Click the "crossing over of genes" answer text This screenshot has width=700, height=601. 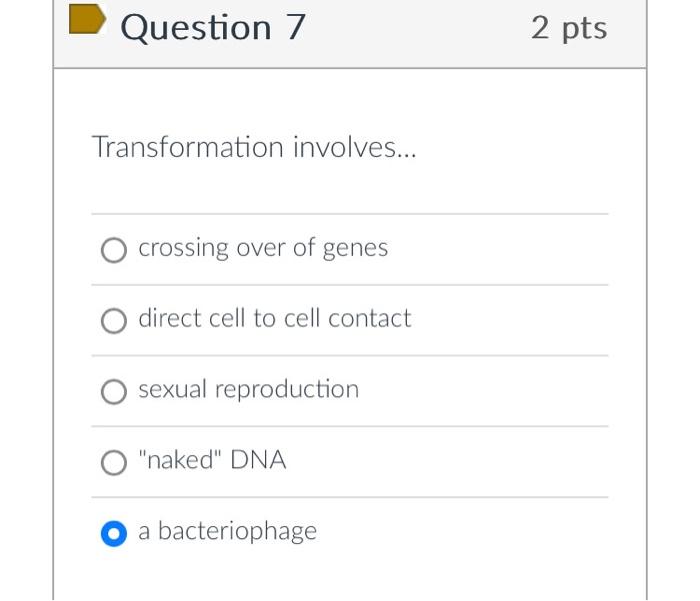pyautogui.click(x=263, y=248)
